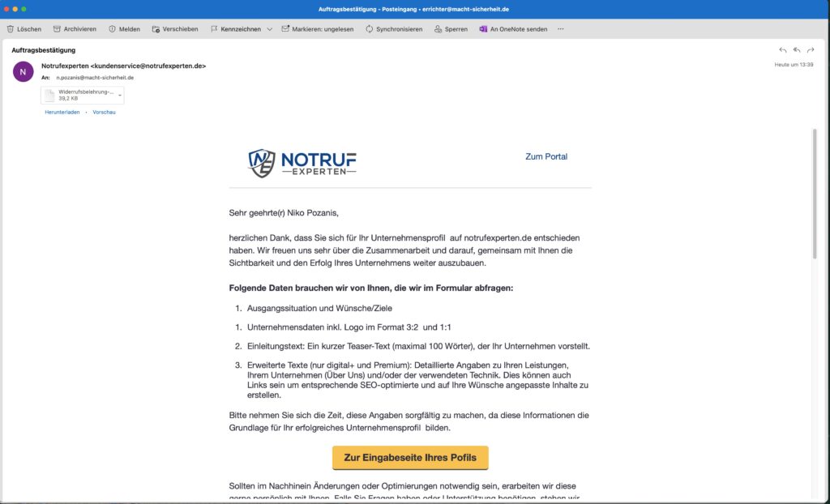Image resolution: width=830 pixels, height=504 pixels.
Task: Click the reply-all double arrow icon
Action: [797, 50]
